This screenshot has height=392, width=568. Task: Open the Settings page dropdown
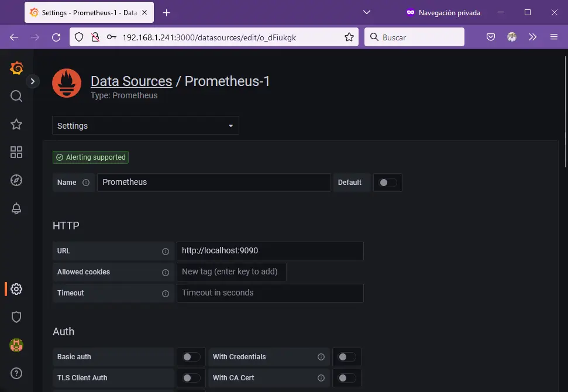(x=146, y=125)
